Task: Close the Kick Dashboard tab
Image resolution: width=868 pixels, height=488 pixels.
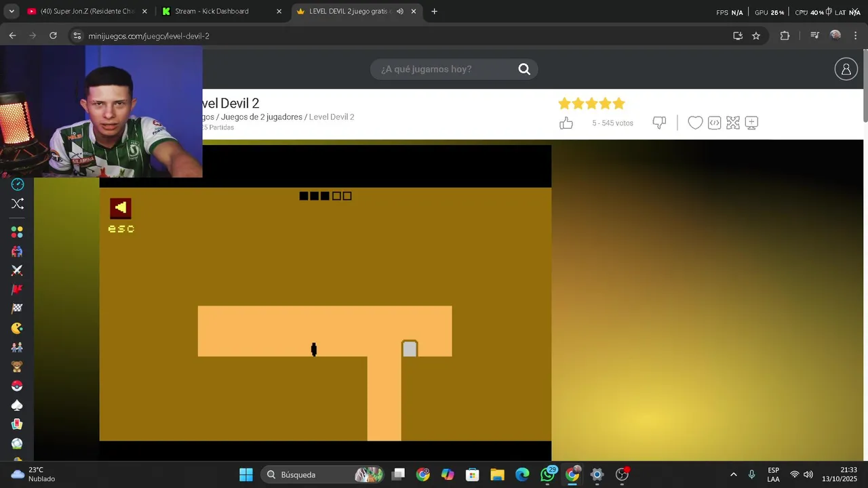Action: point(279,12)
